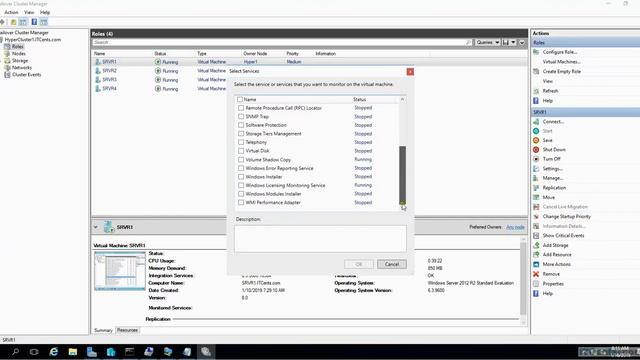640x360 pixels.
Task: Click the Task View taskbar icon
Action: point(34,352)
